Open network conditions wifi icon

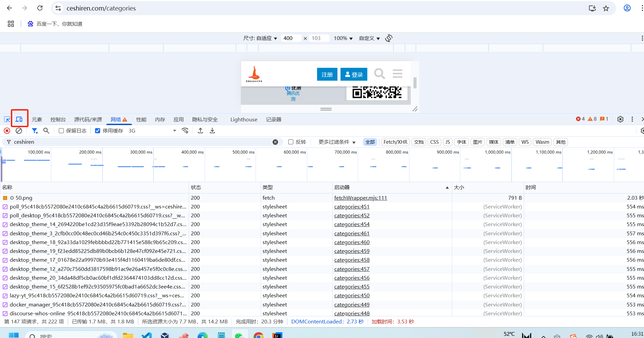click(x=185, y=131)
